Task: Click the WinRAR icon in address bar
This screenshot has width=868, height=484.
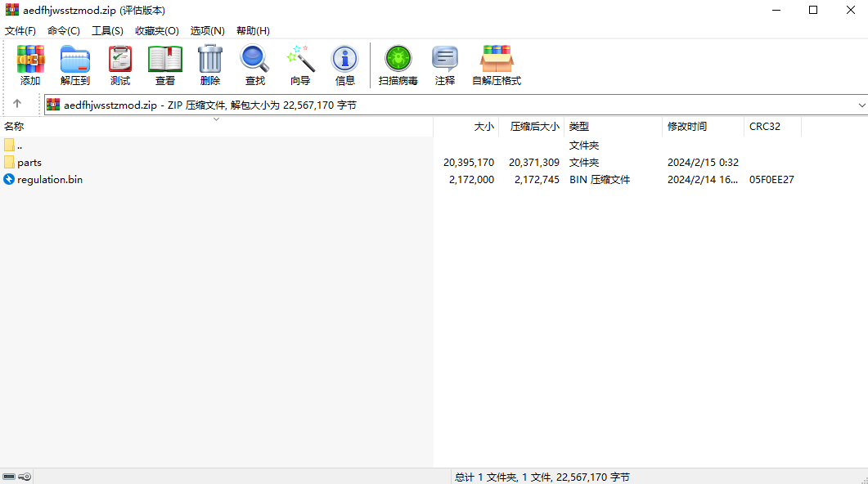Action: [x=53, y=105]
